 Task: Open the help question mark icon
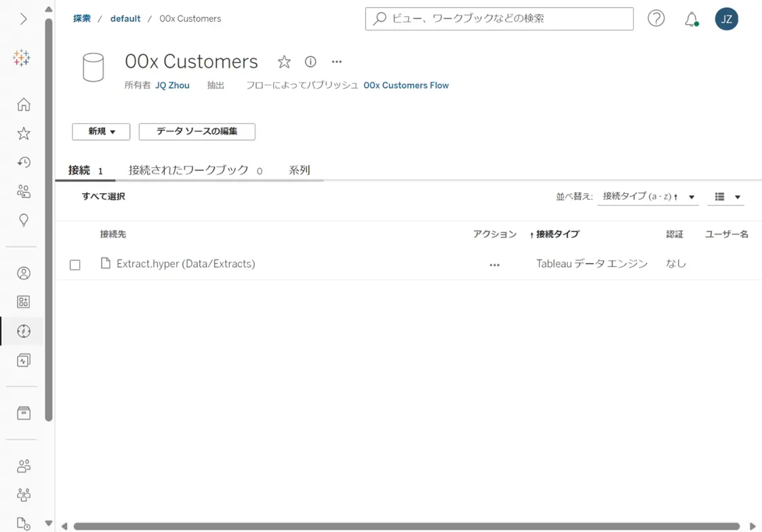coord(656,18)
